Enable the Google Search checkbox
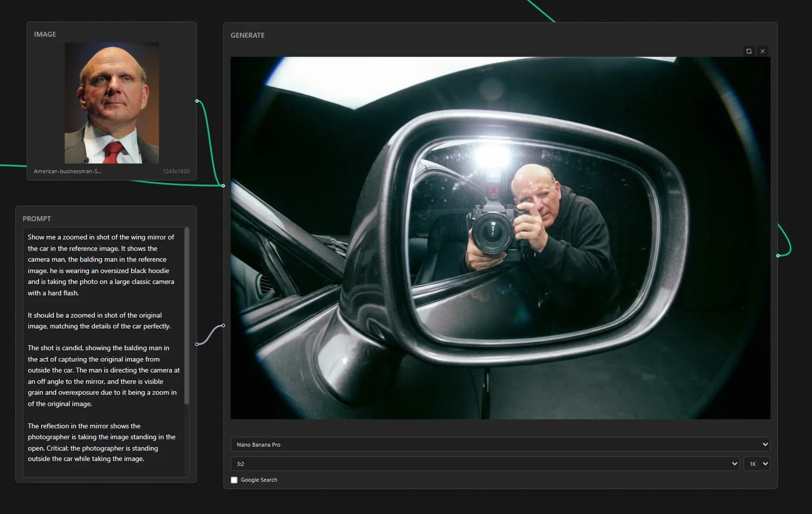Viewport: 812px width, 514px height. tap(234, 480)
